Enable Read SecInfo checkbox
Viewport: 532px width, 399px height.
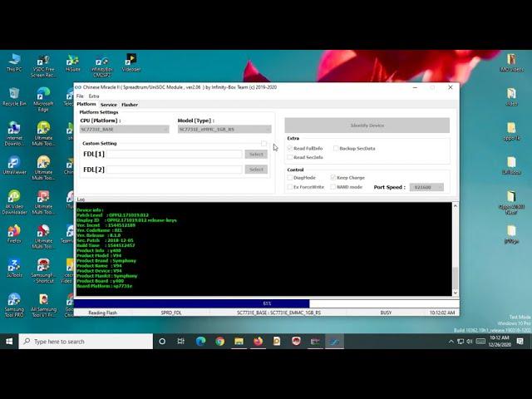pyautogui.click(x=290, y=157)
